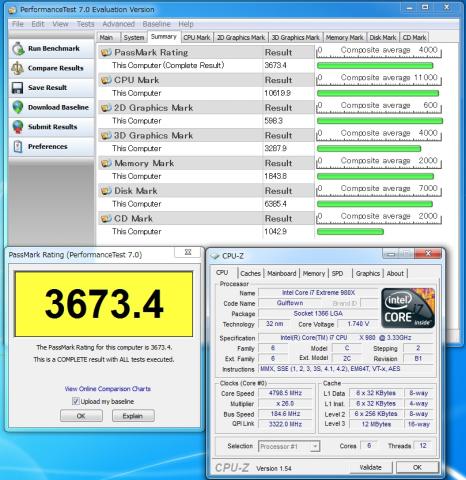Click the Explain button
Screen dimensions: 466x480
[x=133, y=416]
